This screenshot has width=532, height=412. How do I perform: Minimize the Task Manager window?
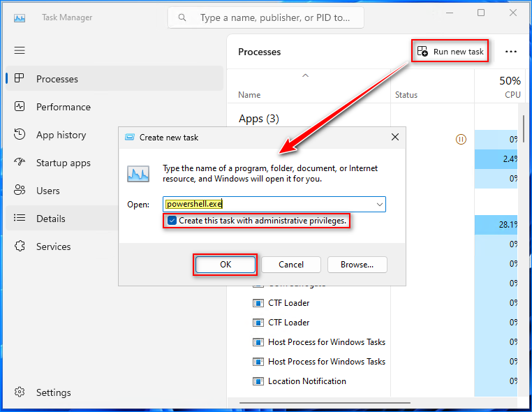pyautogui.click(x=450, y=13)
